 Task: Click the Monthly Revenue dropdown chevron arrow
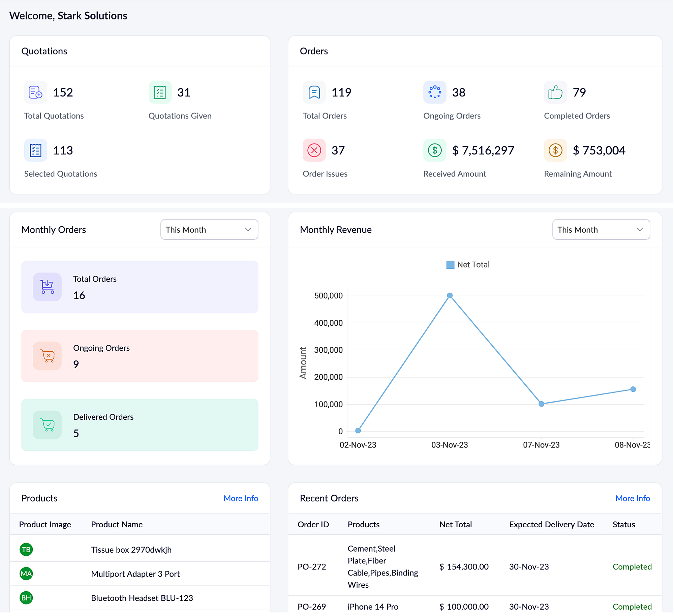point(640,230)
